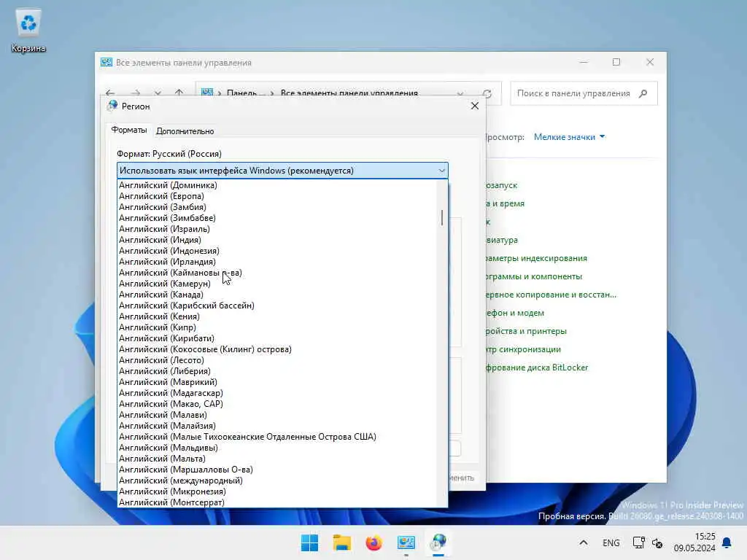Select Английский (Либерия)
The image size is (747, 560).
point(276,371)
